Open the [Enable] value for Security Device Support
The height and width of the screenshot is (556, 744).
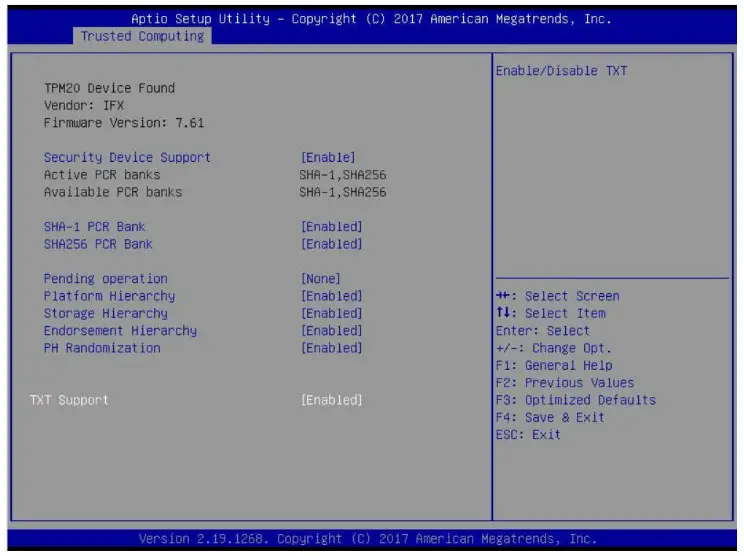(328, 158)
